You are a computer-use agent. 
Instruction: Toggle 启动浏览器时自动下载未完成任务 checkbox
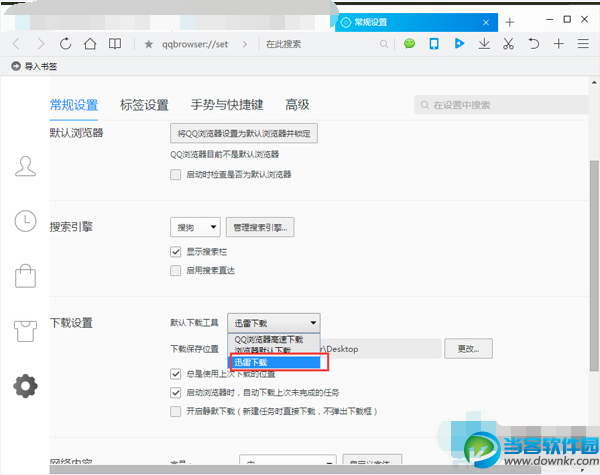click(176, 393)
